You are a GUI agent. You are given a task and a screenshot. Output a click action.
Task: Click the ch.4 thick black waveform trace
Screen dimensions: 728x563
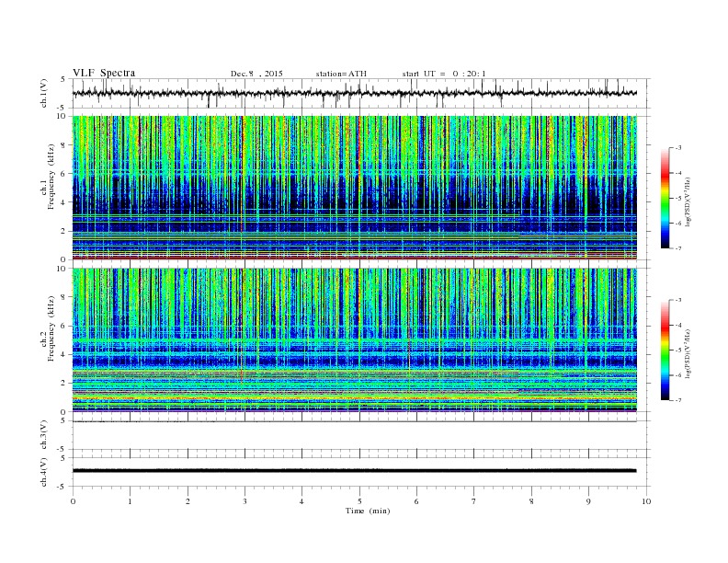click(354, 471)
